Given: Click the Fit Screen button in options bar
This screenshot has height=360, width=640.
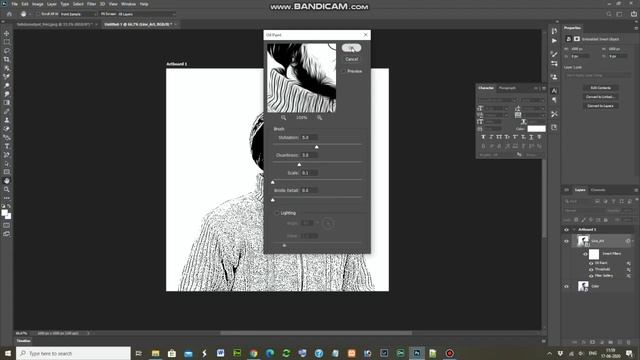Looking at the screenshot, I should [108, 14].
